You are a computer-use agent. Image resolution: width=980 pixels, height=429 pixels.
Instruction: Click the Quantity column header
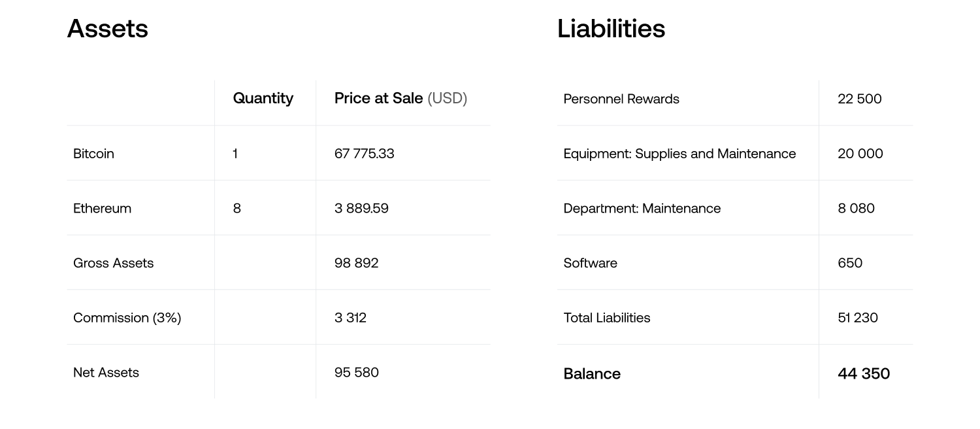(x=263, y=98)
